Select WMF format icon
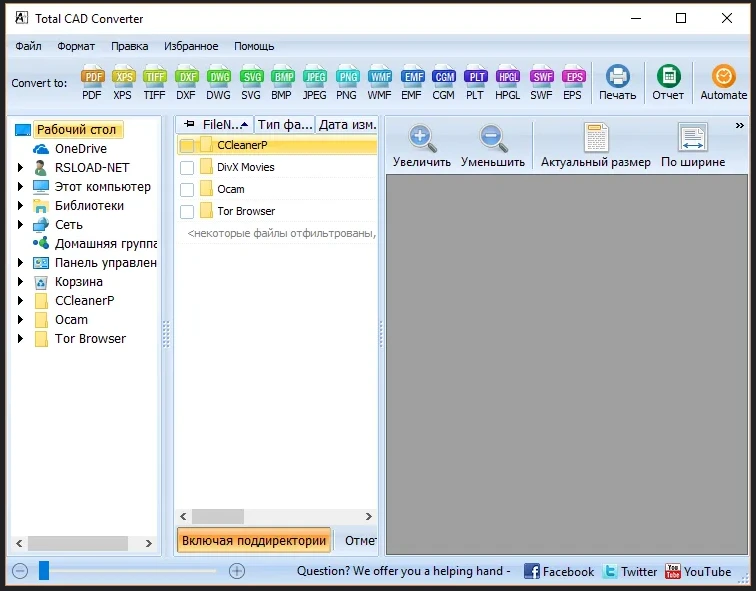The width and height of the screenshot is (756, 591). click(x=379, y=82)
